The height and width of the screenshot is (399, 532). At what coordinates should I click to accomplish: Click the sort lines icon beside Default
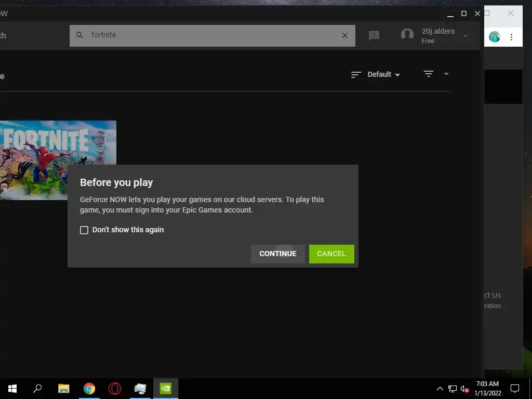pyautogui.click(x=356, y=75)
